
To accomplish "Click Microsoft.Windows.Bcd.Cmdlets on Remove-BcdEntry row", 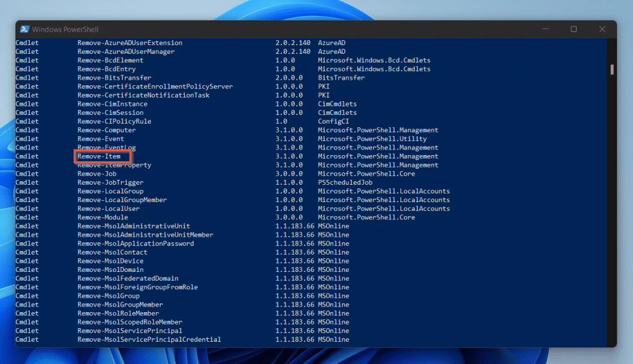I will [x=374, y=69].
